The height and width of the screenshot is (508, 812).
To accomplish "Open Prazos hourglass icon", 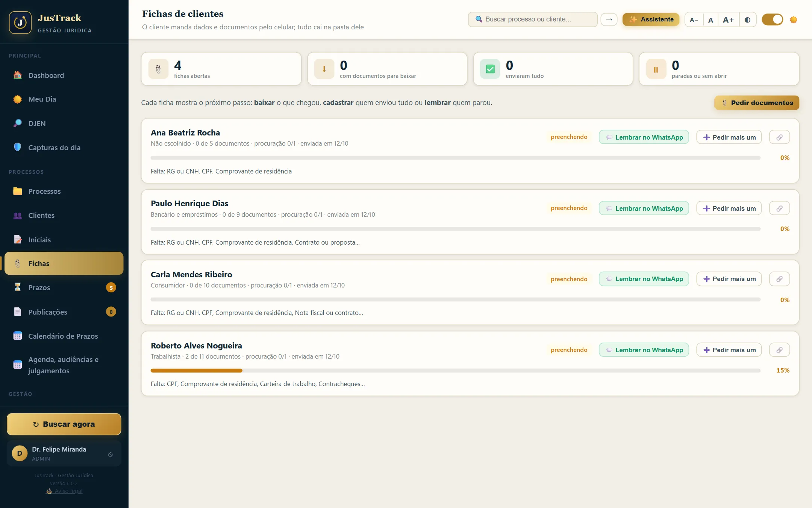I will 17,287.
